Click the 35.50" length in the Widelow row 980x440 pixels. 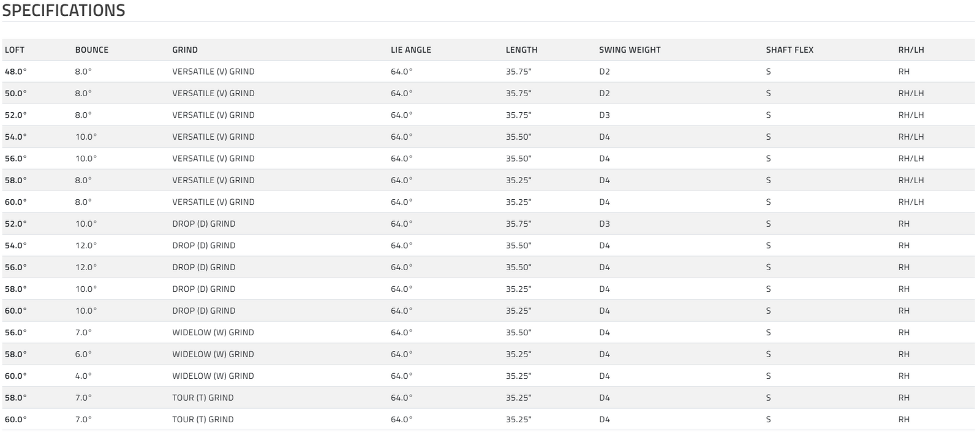[x=518, y=333]
